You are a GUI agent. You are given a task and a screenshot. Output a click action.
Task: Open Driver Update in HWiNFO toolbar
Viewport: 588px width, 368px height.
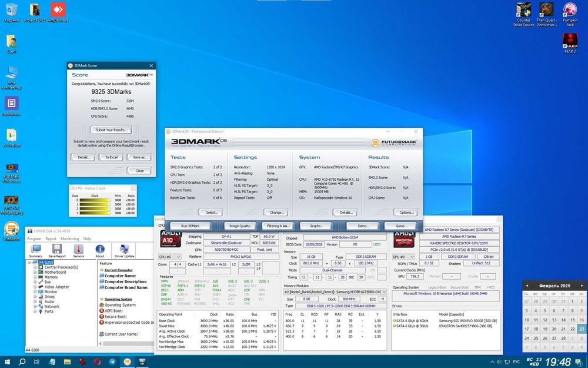(x=124, y=250)
